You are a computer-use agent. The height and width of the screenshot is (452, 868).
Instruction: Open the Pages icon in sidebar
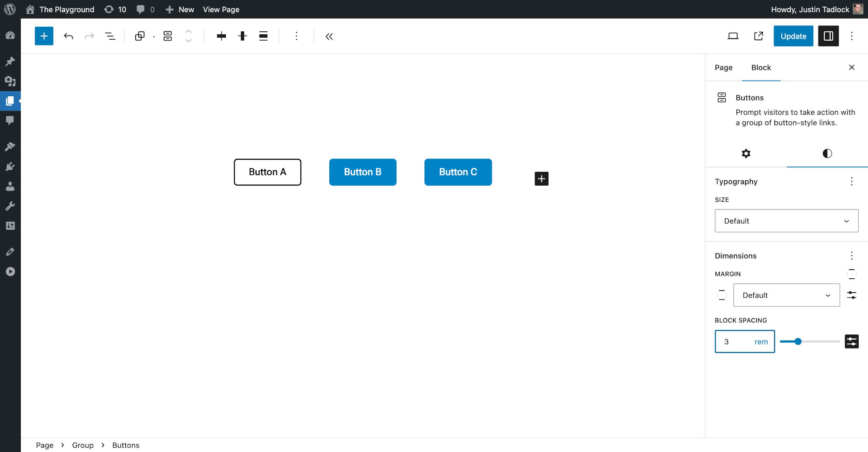(10, 101)
